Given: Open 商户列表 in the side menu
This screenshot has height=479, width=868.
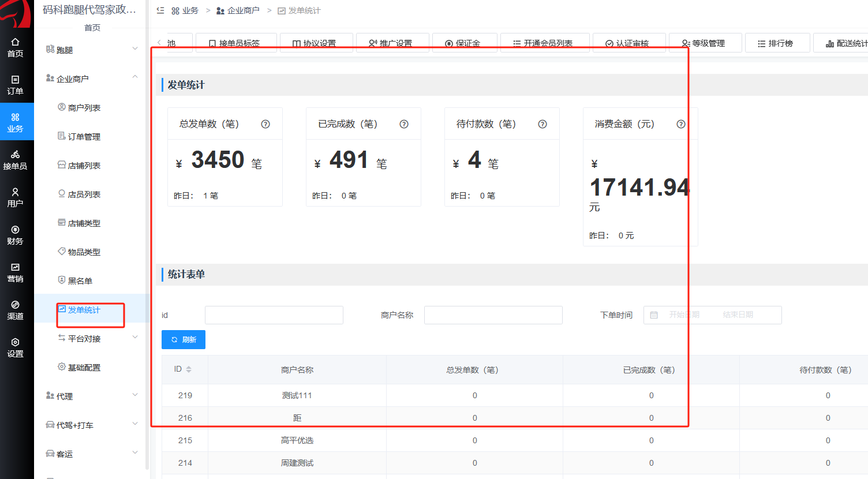Looking at the screenshot, I should [84, 108].
